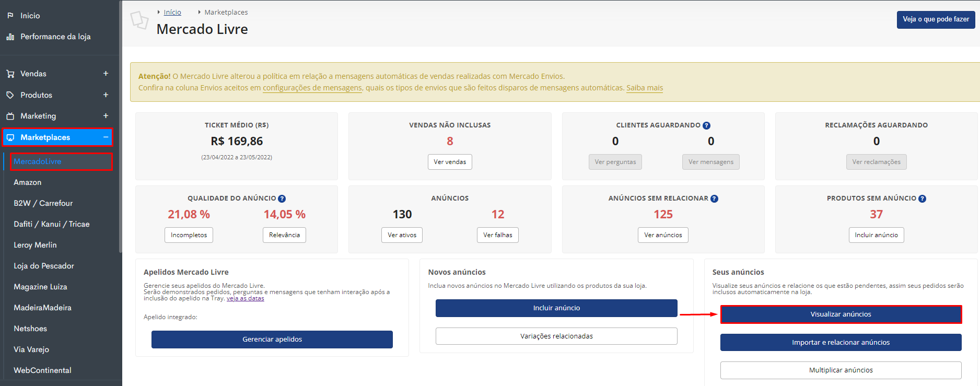Viewport: 980px width, 386px height.
Task: Expand the Marketing menu plus sign
Action: 106,116
